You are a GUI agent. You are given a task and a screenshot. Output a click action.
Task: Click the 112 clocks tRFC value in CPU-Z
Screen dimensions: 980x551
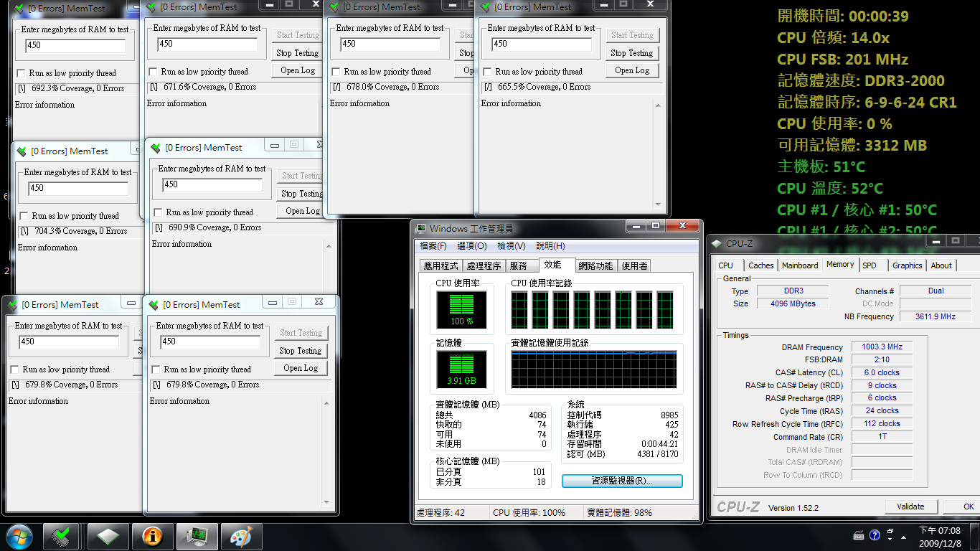click(882, 423)
